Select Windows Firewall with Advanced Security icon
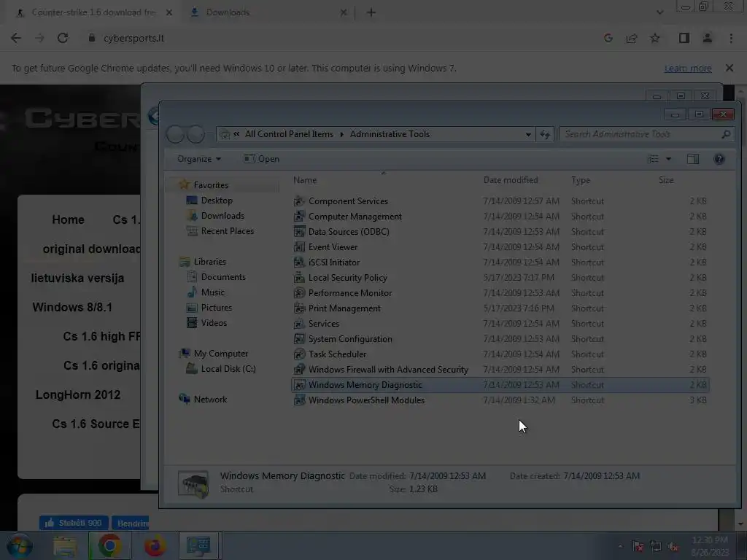The height and width of the screenshot is (560, 747). 299,370
